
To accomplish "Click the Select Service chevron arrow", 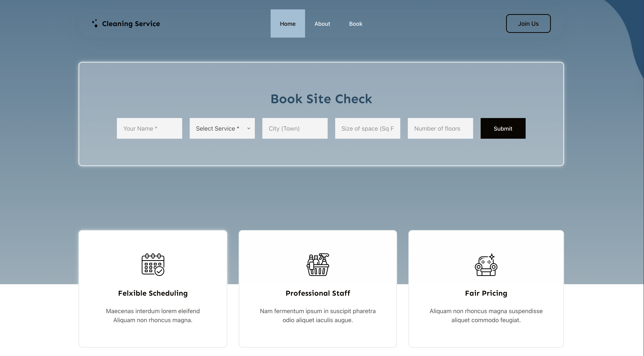I will 249,128.
